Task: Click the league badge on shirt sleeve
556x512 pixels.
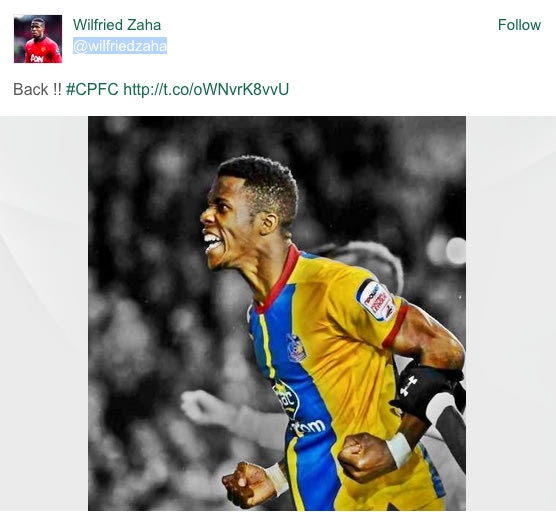Action: click(376, 300)
